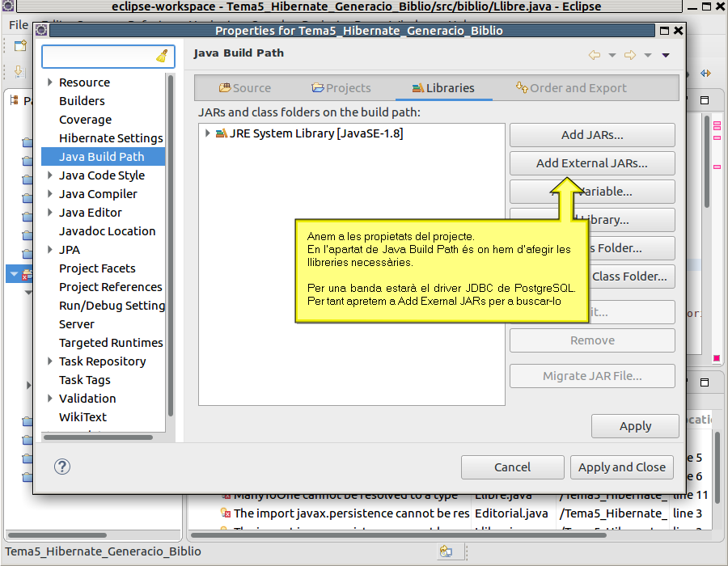Click the Remove button
The height and width of the screenshot is (566, 728).
click(x=592, y=340)
